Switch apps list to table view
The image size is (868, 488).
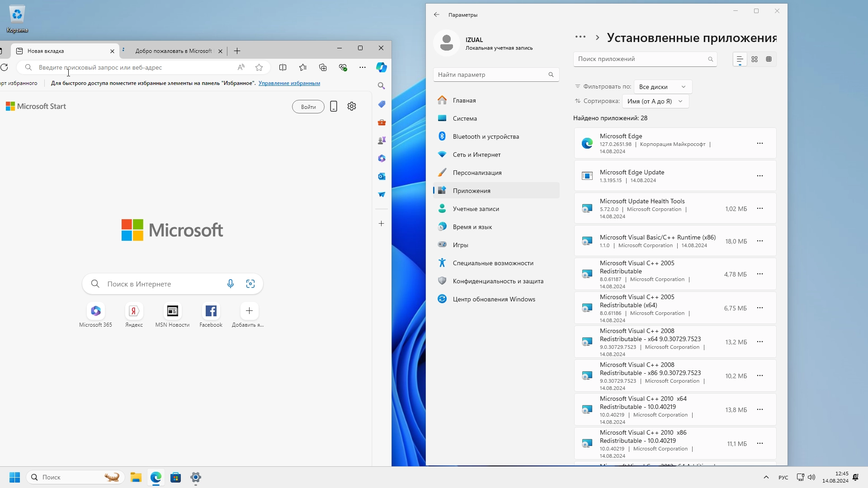tap(769, 59)
